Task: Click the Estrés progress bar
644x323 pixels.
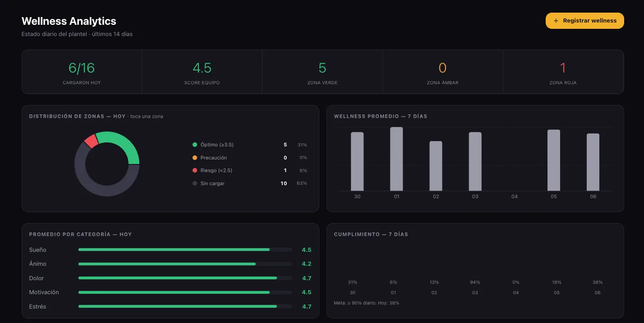Action: tap(185, 306)
